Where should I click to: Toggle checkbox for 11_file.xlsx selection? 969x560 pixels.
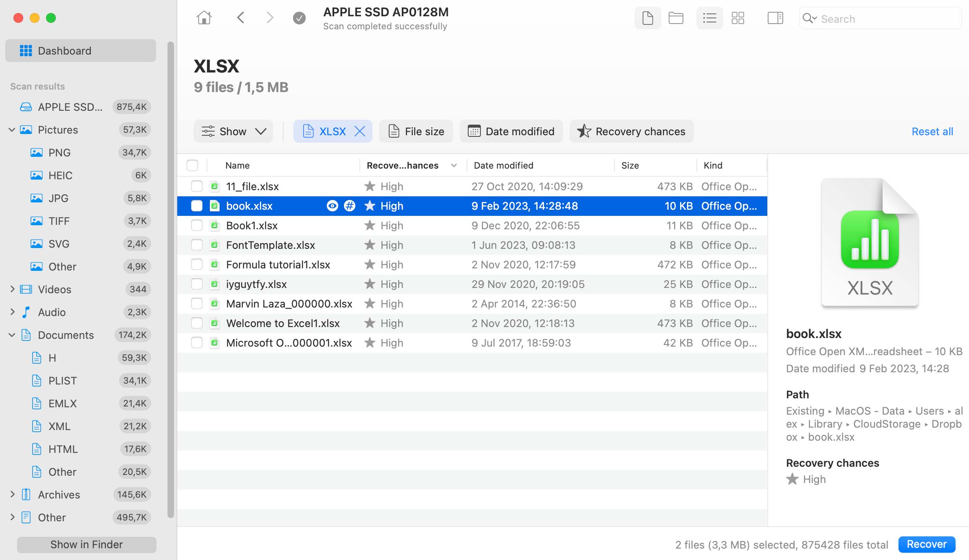pos(196,186)
